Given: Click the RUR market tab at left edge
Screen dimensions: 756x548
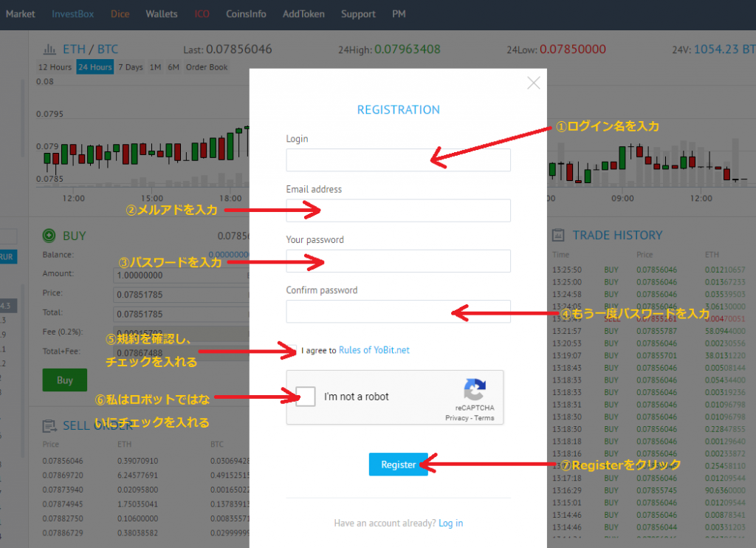Looking at the screenshot, I should coord(7,256).
